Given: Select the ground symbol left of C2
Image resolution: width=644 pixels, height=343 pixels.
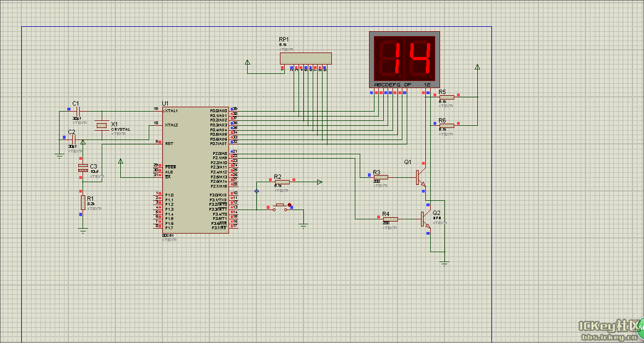Looking at the screenshot, I should click(59, 156).
